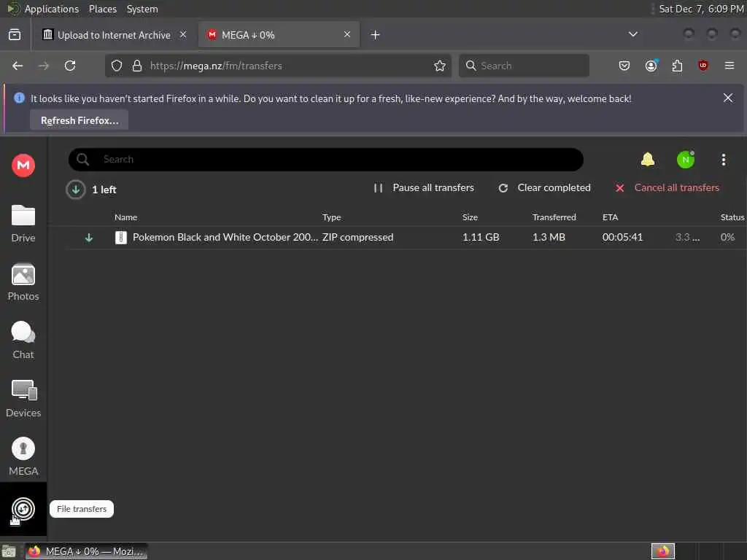This screenshot has width=747, height=560.
Task: Open the uBlock Origin extension icon
Action: pyautogui.click(x=703, y=66)
